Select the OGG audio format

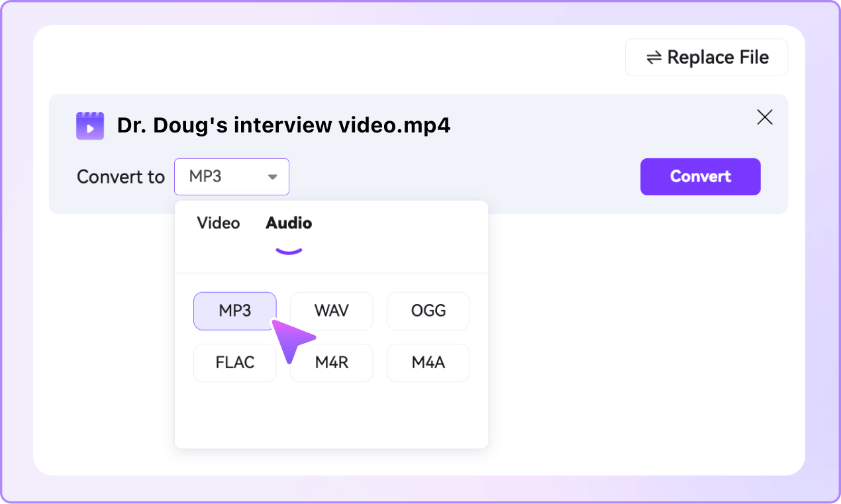pyautogui.click(x=428, y=311)
